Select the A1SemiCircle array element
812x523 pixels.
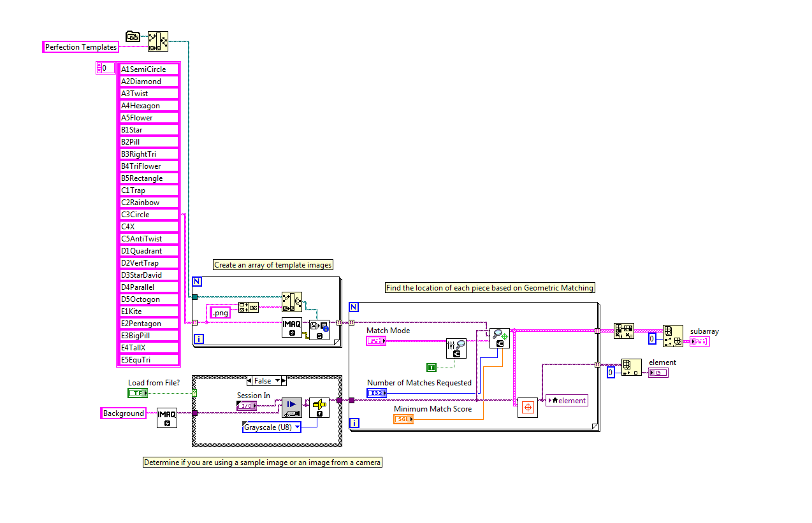click(x=149, y=69)
